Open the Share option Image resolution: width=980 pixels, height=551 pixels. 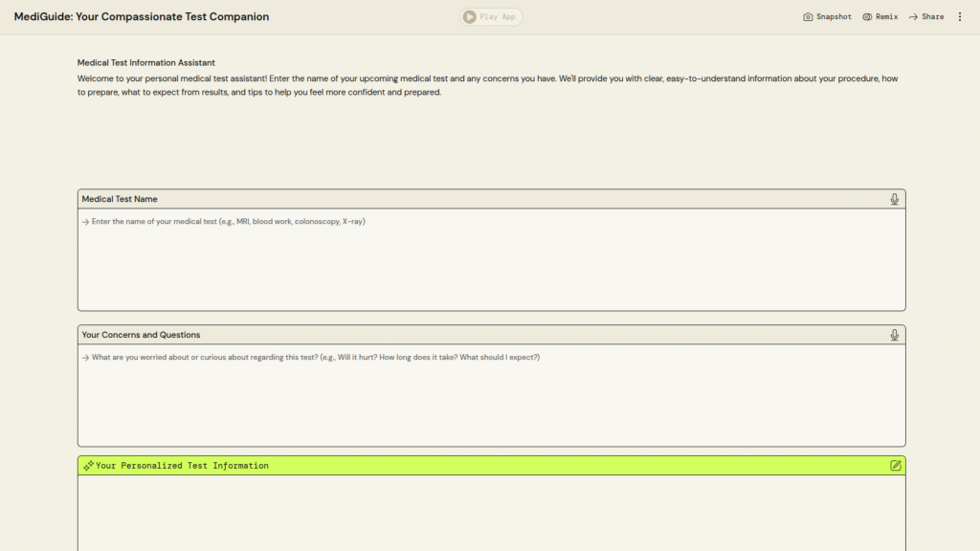coord(925,17)
